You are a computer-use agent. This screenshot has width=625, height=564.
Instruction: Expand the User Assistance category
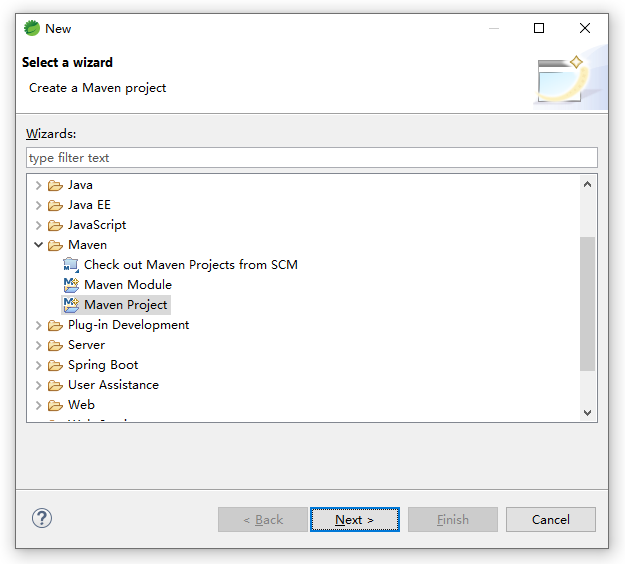coord(39,385)
